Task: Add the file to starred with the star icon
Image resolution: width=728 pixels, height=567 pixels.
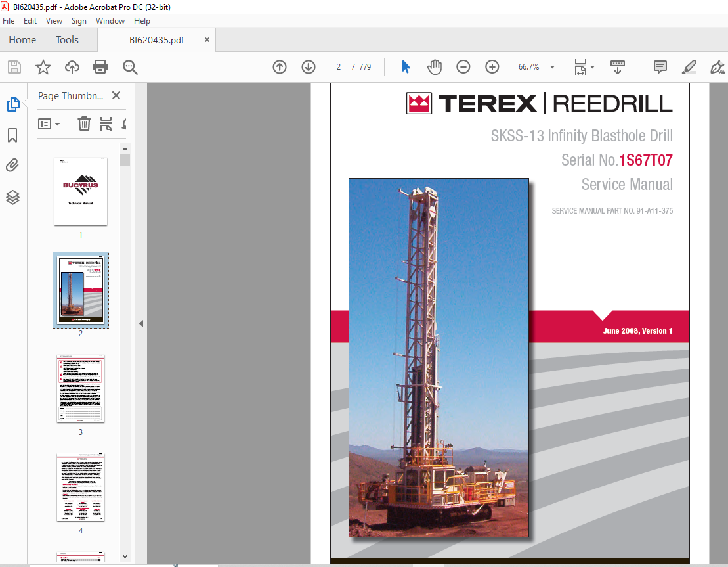Action: coord(43,67)
